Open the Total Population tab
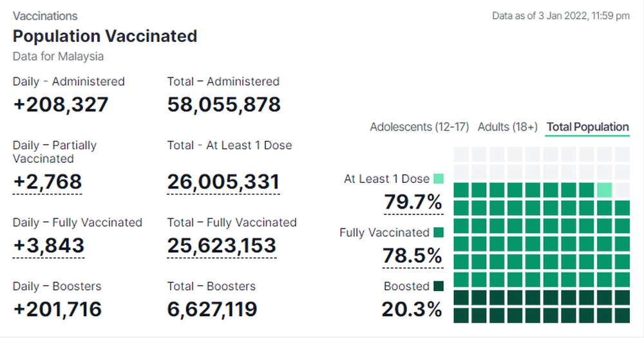 (x=587, y=127)
